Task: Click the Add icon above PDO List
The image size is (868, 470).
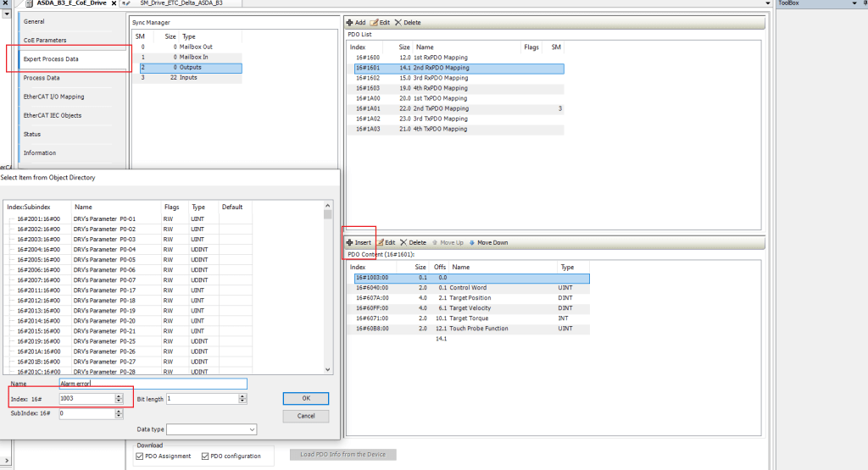Action: 350,22
